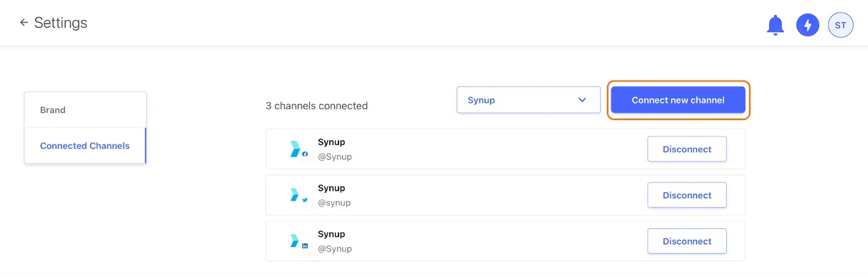The height and width of the screenshot is (278, 868).
Task: Click the Synup name in LinkedIn row
Action: click(331, 234)
